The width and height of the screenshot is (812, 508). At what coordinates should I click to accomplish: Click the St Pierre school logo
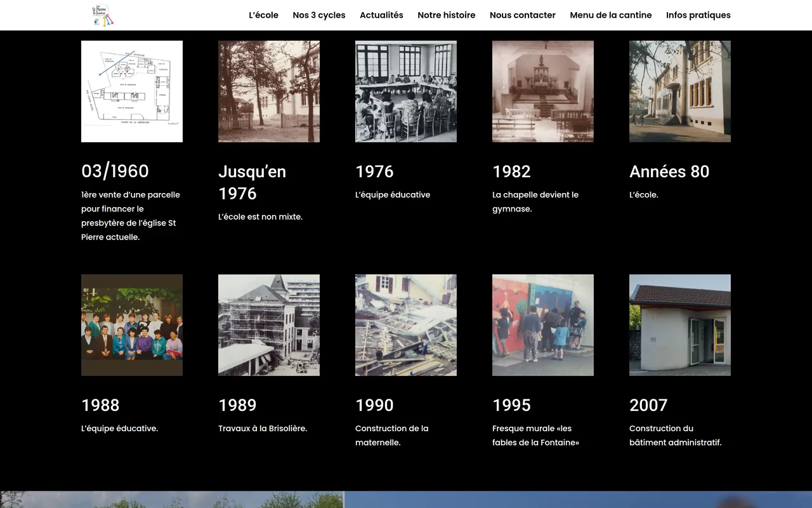103,15
